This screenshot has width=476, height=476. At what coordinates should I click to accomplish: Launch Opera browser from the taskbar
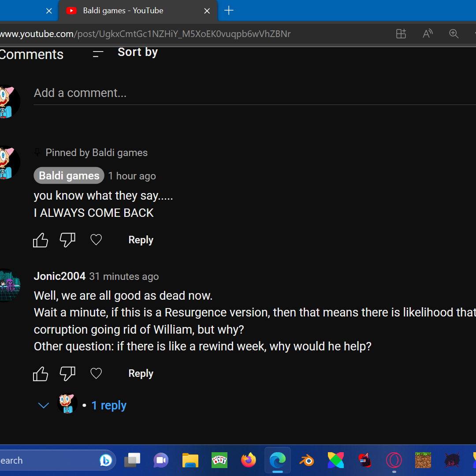tap(394, 460)
